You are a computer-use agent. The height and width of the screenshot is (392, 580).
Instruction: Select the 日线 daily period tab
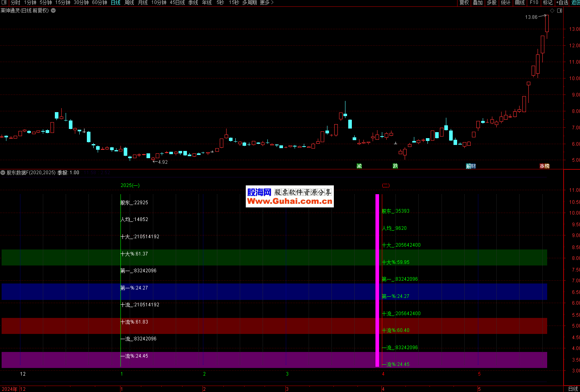(115, 2)
